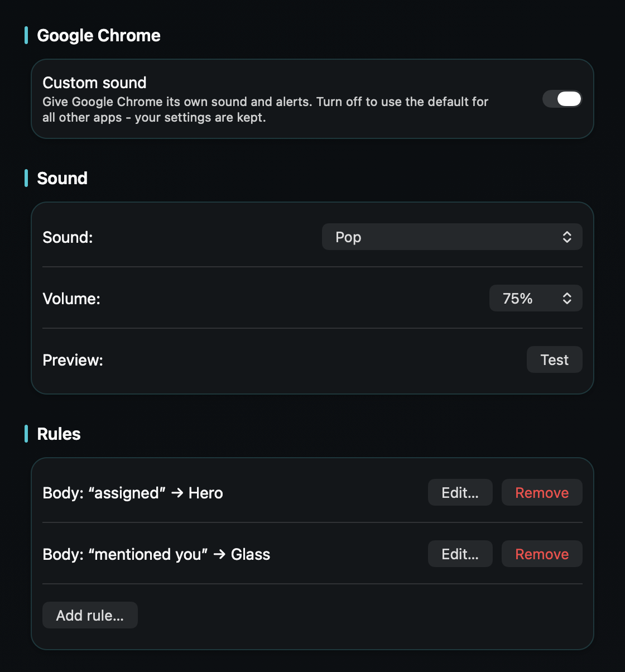Viewport: 625px width, 672px height.
Task: Click the "Preview:" row label
Action: click(73, 360)
